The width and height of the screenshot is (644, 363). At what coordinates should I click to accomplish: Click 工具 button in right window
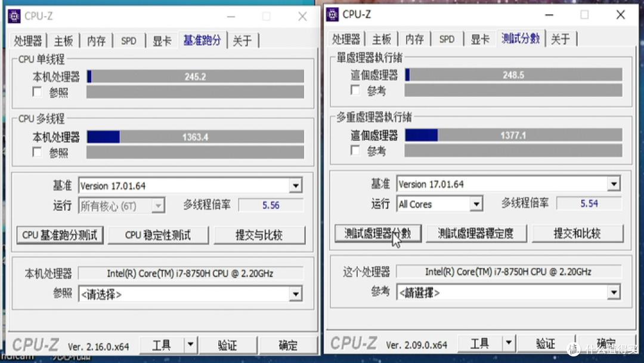point(479,343)
